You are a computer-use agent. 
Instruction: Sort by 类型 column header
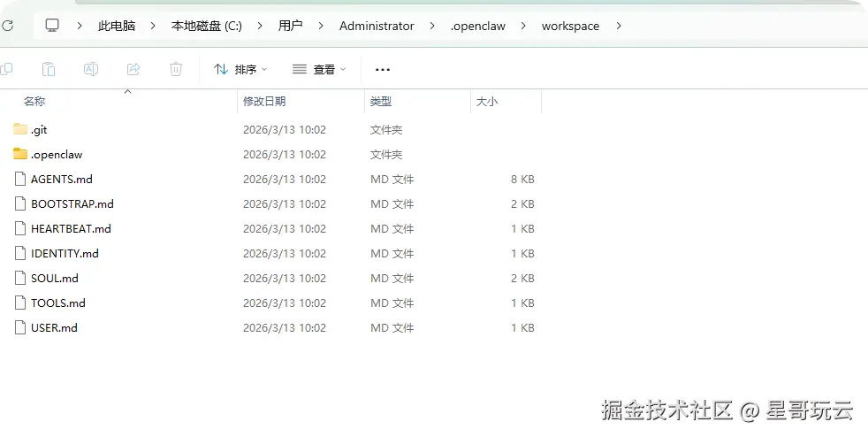click(381, 102)
